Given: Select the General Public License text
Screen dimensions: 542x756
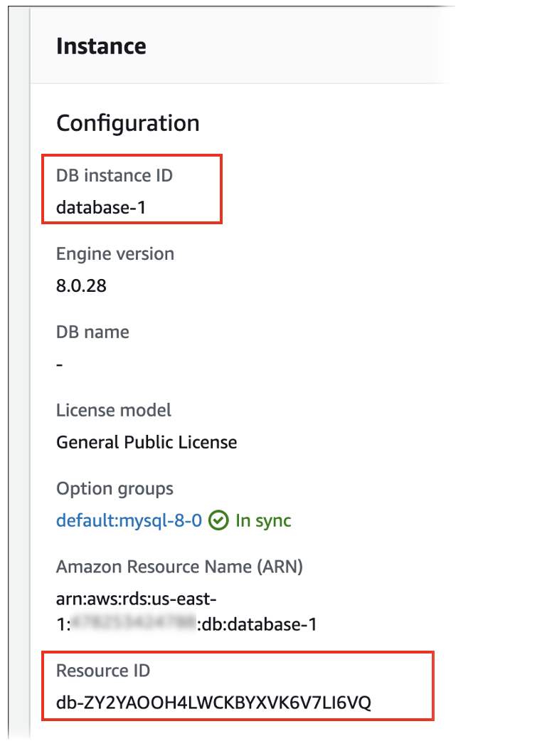Looking at the screenshot, I should click(147, 442).
